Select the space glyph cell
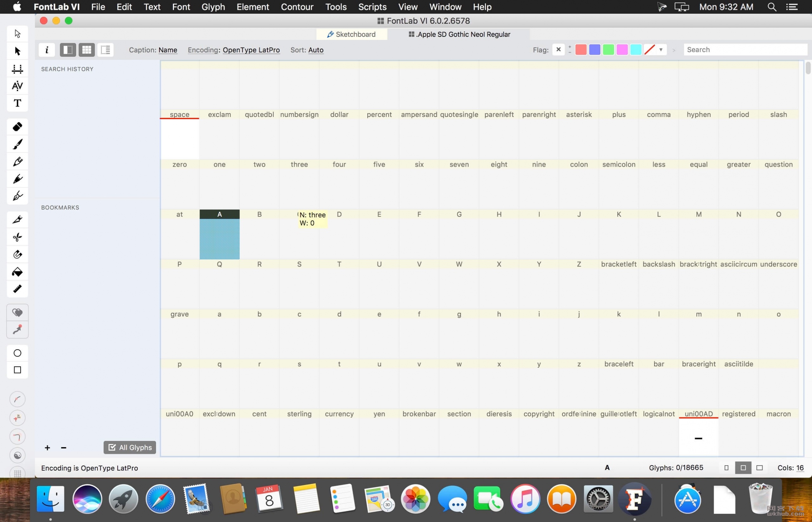Viewport: 812px width, 522px height. [180, 134]
